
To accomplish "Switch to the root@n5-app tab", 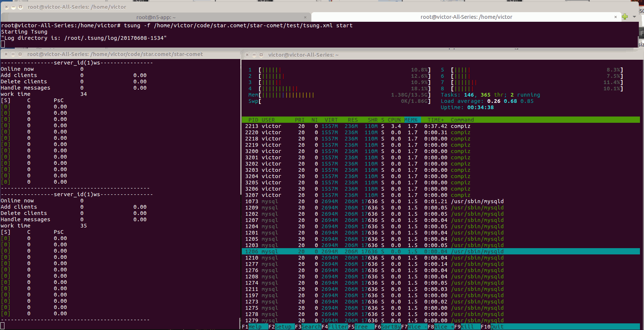I will click(156, 17).
